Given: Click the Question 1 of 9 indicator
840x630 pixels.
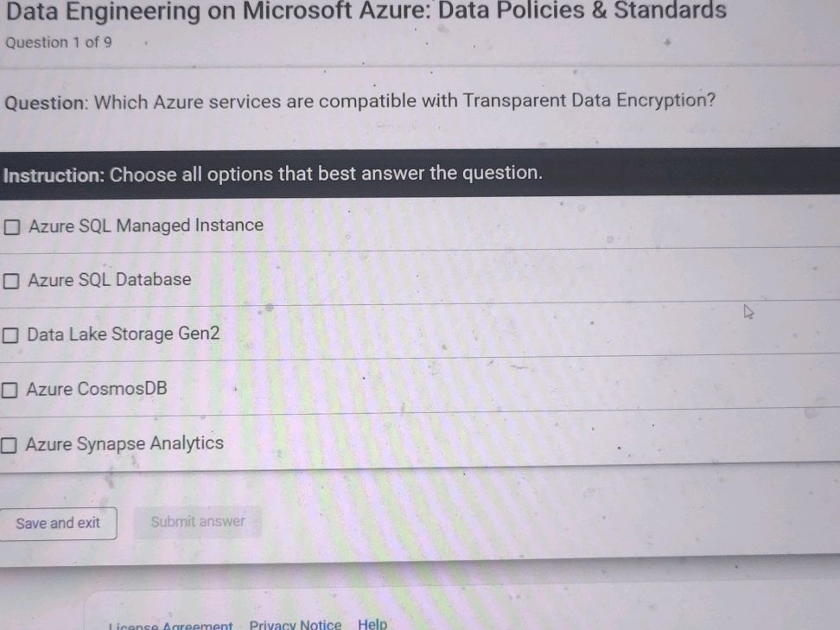Looking at the screenshot, I should tap(58, 41).
